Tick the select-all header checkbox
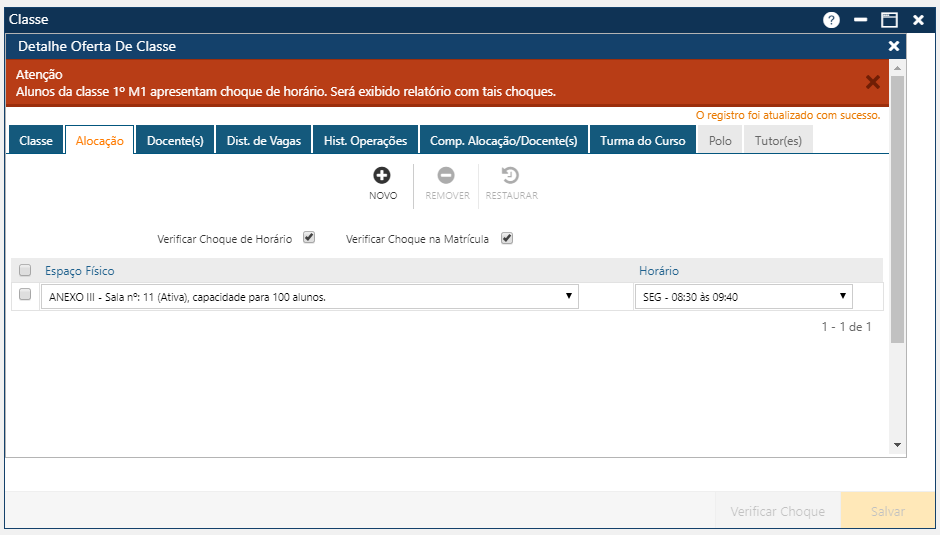This screenshot has width=940, height=535. click(x=25, y=270)
